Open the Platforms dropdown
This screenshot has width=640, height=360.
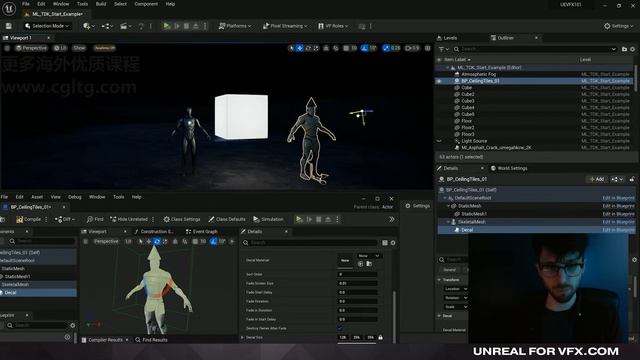click(x=235, y=26)
